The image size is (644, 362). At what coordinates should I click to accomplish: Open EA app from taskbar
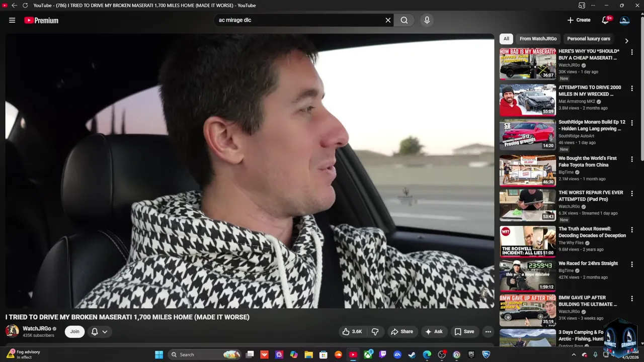397,354
